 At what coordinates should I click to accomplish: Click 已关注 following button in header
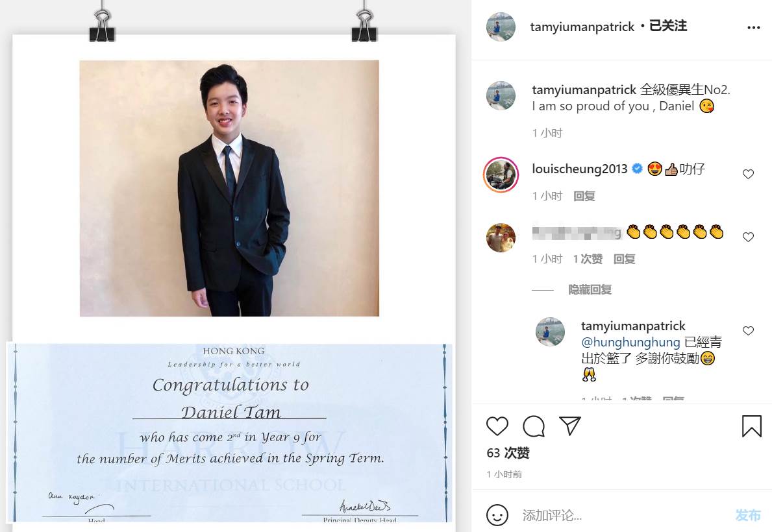pyautogui.click(x=668, y=26)
